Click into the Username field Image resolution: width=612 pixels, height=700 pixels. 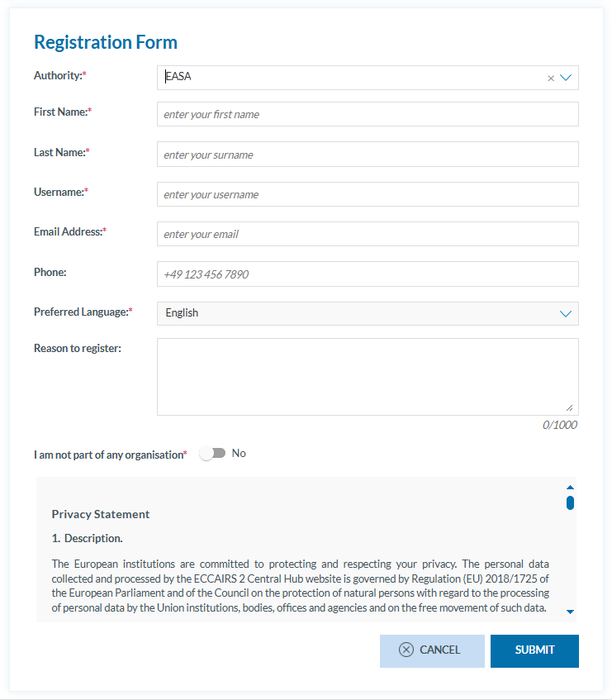(x=368, y=194)
